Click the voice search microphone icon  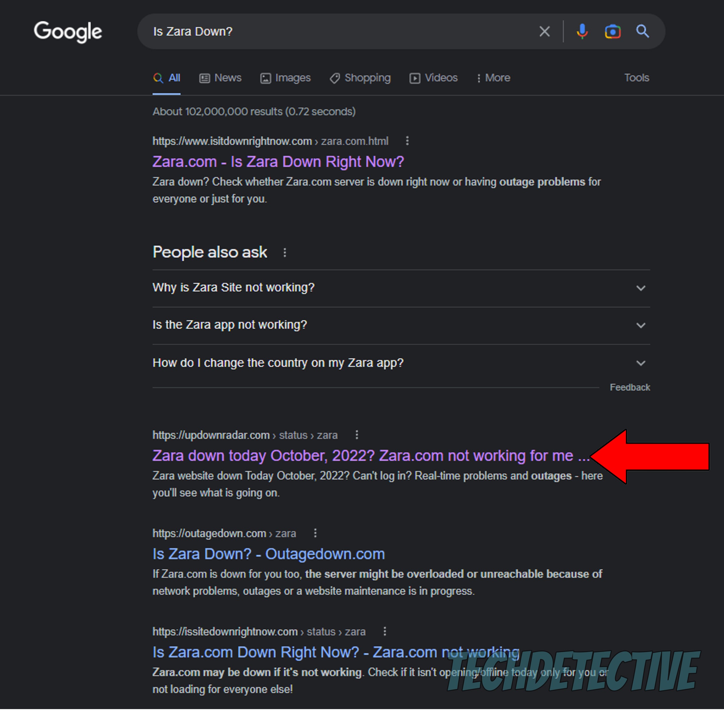(582, 31)
